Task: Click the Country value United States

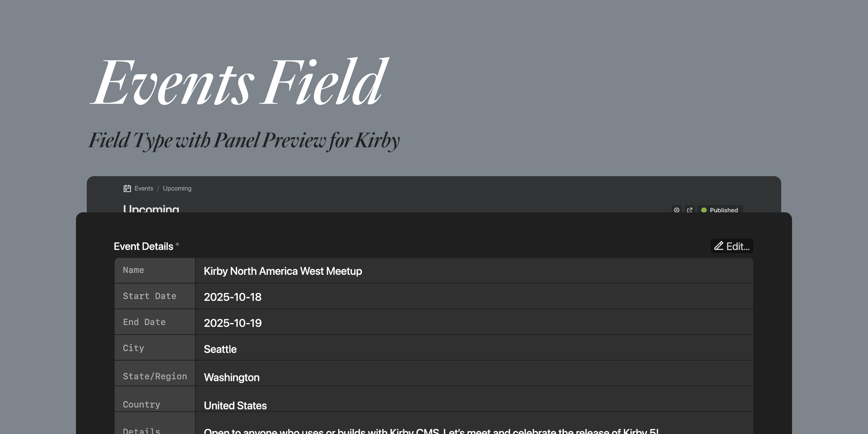Action: pos(235,405)
